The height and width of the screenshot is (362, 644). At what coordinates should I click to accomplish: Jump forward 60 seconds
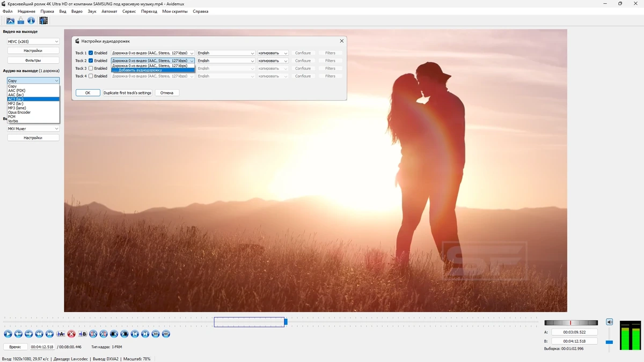(166, 334)
